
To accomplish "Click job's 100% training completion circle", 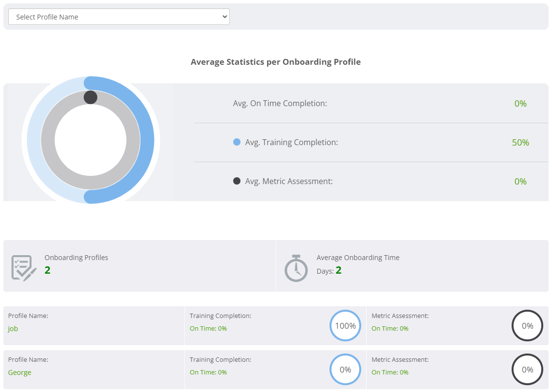I will (x=345, y=326).
